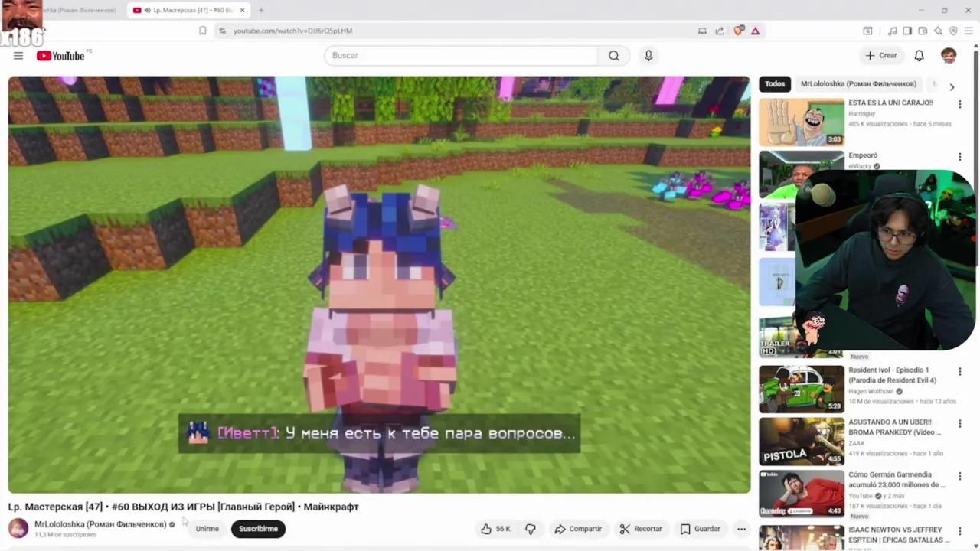Show next filter chips arrow
Screen dimensions: 980x551
pos(952,87)
